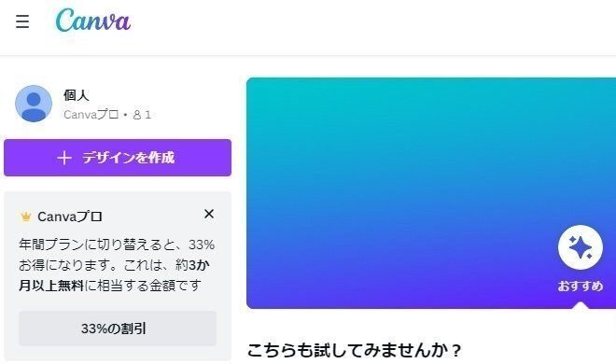Click the デザインを作成 button
The width and height of the screenshot is (616, 364).
point(118,158)
